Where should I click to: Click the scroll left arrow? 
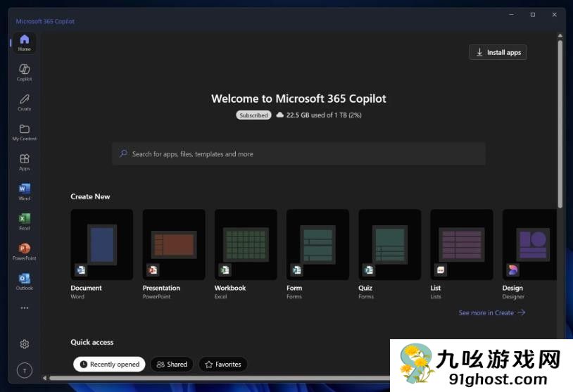coord(44,378)
